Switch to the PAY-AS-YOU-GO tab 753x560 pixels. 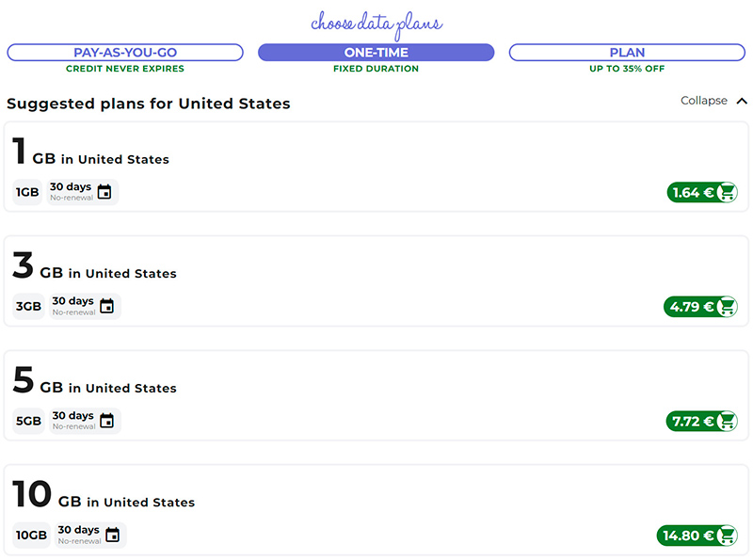click(125, 53)
